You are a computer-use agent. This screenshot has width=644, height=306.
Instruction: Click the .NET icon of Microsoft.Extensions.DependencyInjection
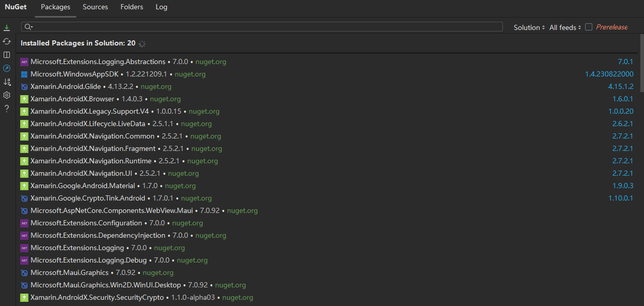pyautogui.click(x=24, y=235)
